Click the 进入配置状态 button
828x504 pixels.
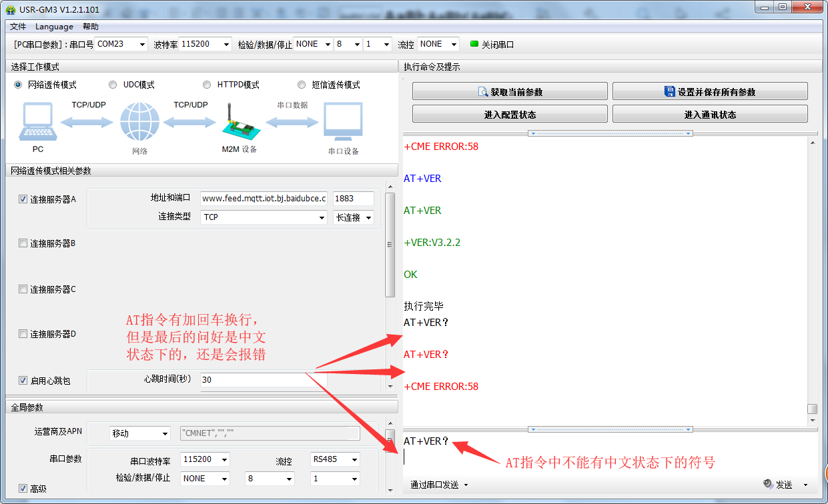tap(510, 114)
